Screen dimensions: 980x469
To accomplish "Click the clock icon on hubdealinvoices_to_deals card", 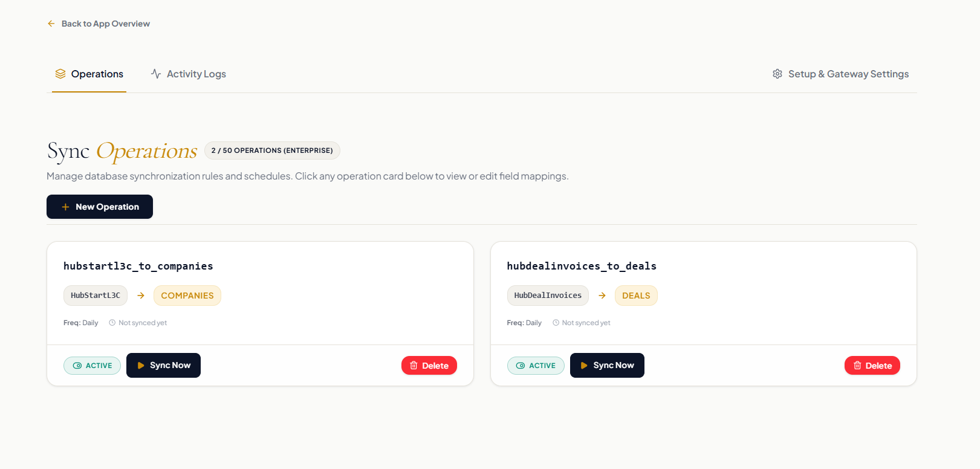I will point(556,323).
